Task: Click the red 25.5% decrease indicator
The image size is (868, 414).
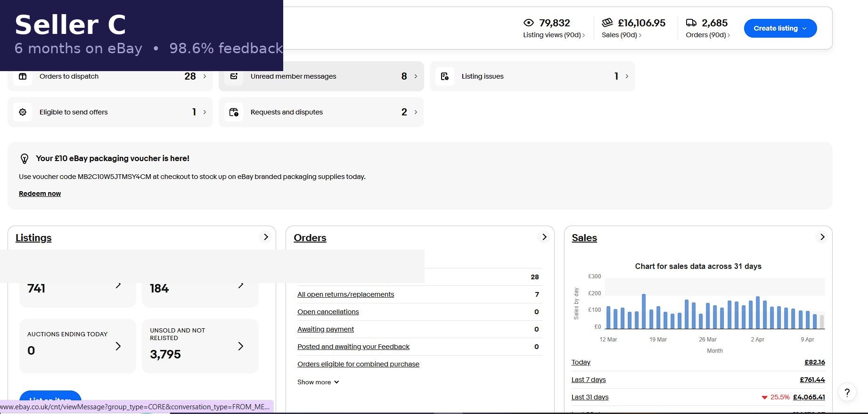Action: (x=776, y=397)
